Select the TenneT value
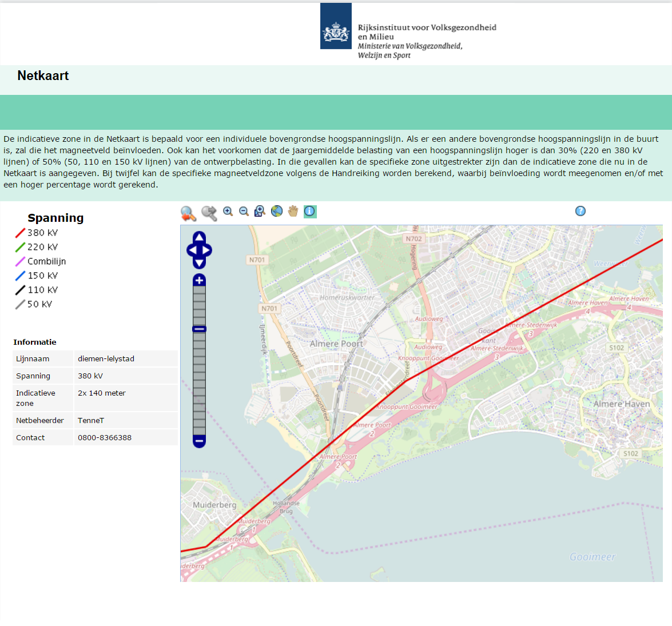Viewport: 672px width, 626px height. (91, 420)
